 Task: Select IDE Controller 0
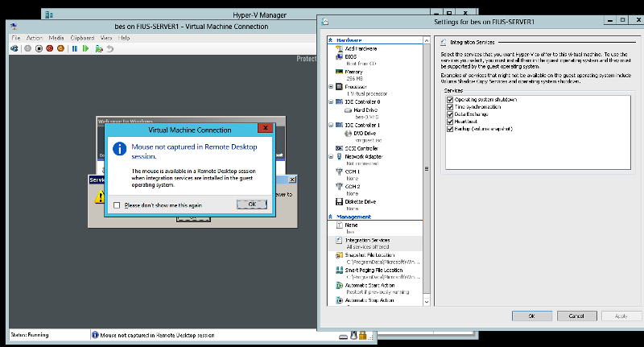coord(362,101)
